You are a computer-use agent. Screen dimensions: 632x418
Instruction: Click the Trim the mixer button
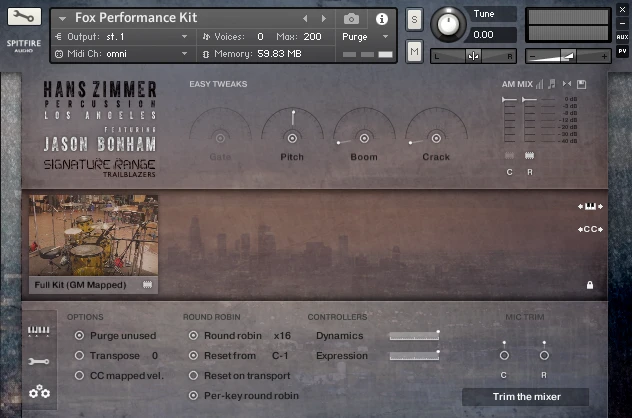(525, 396)
